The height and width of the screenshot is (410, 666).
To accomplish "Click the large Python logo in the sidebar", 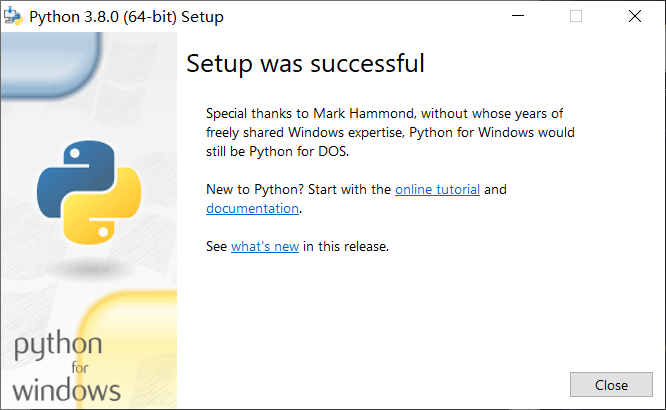I will [x=88, y=192].
